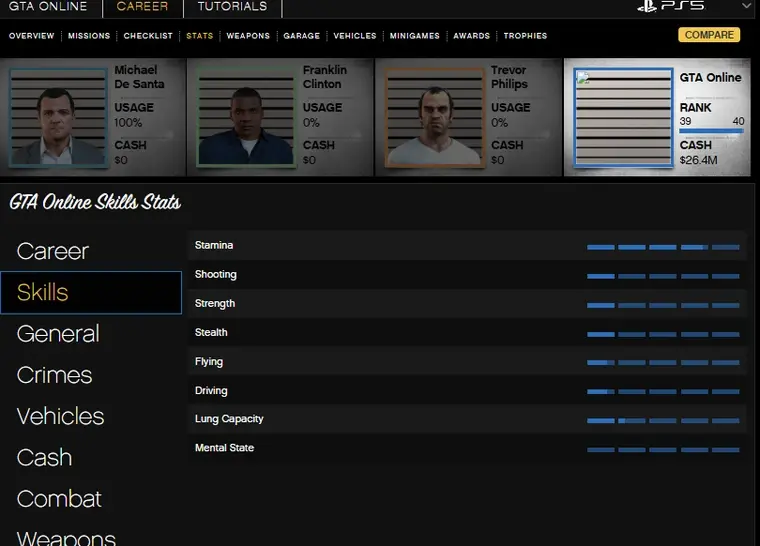Open the platform dropdown chevron
The width and height of the screenshot is (760, 546).
point(746,6)
